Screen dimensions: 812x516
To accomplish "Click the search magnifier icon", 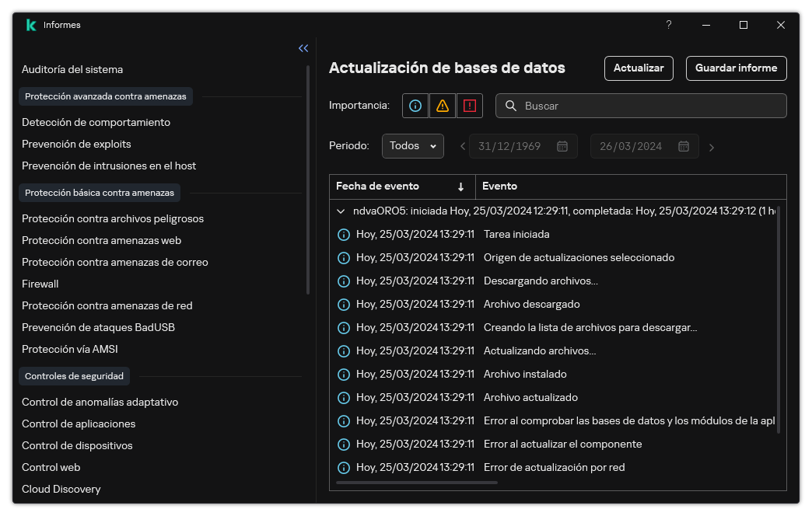I will pyautogui.click(x=511, y=106).
